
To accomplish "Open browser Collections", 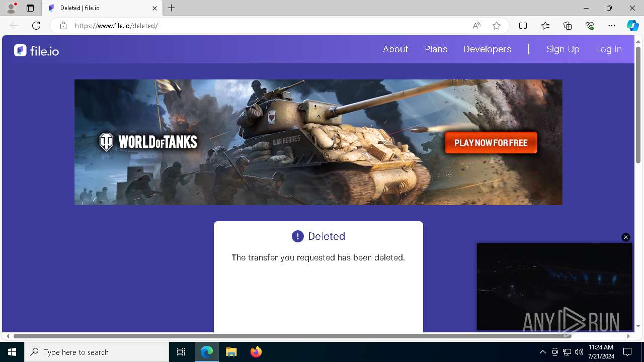I will (568, 26).
